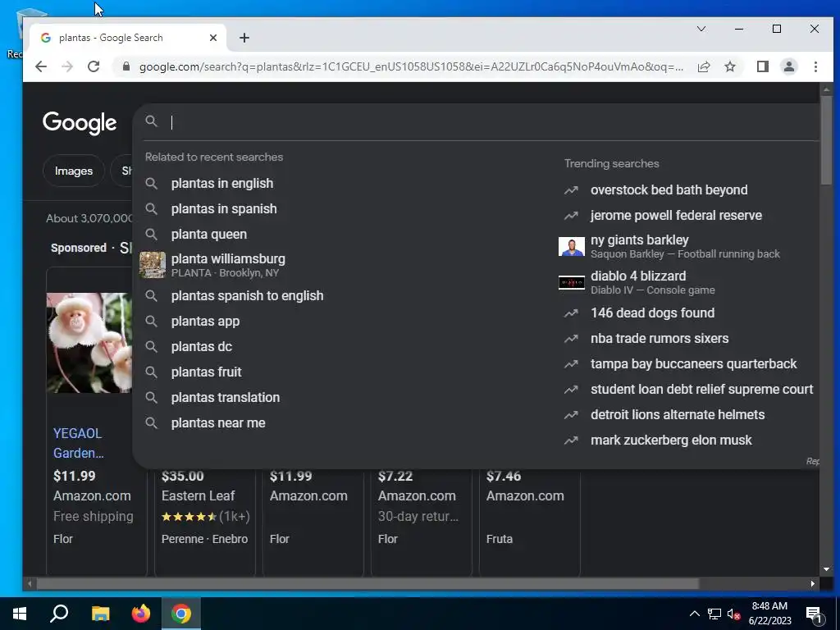The height and width of the screenshot is (630, 840).
Task: Reload the Google search page
Action: coord(94,66)
